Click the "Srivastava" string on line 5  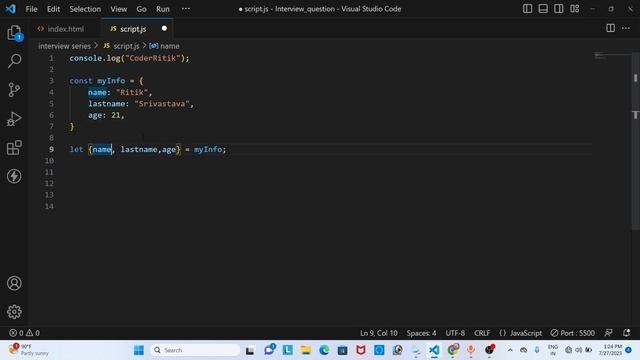pyautogui.click(x=162, y=104)
